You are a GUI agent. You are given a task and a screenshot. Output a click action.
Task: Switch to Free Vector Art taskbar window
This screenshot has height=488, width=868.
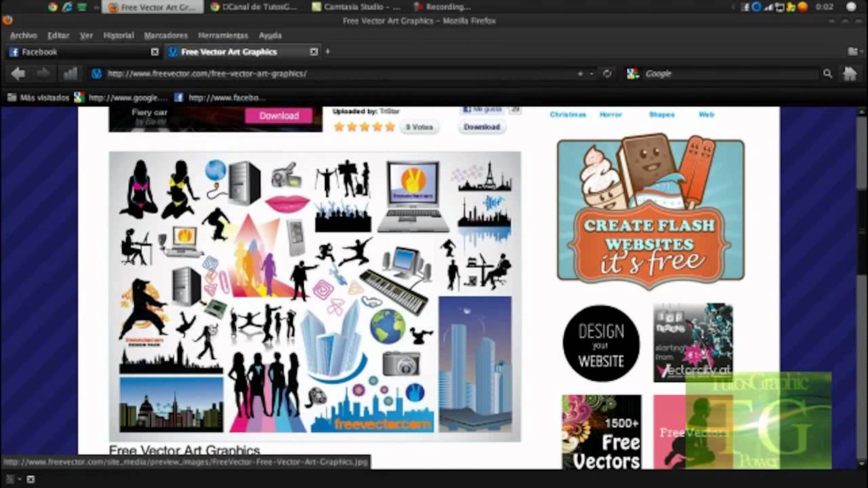coord(152,7)
